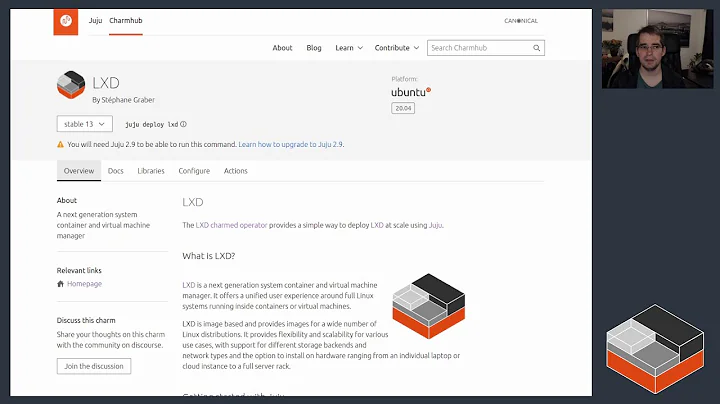Click the 'What is LXD?' heading
Screen dimensions: 720x404
(208, 256)
